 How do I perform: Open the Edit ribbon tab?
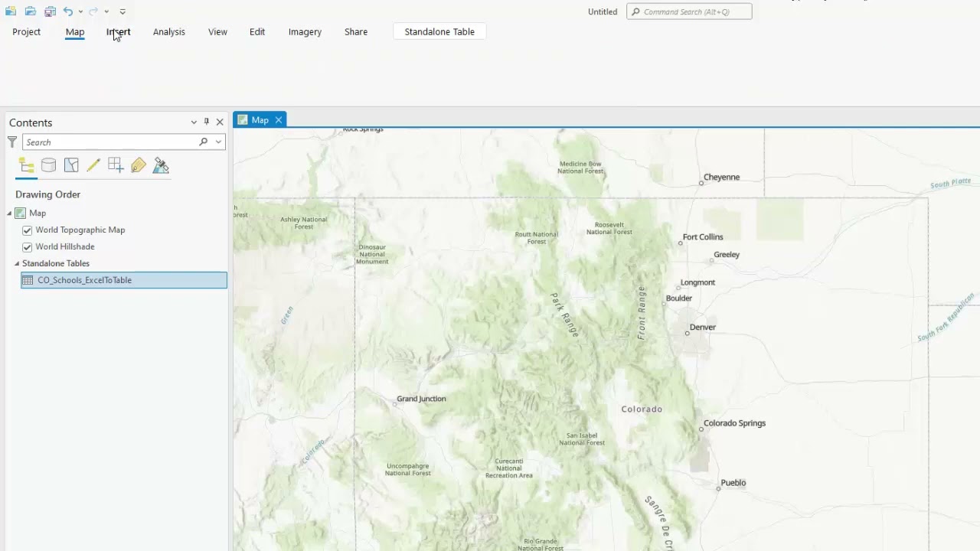click(x=257, y=31)
